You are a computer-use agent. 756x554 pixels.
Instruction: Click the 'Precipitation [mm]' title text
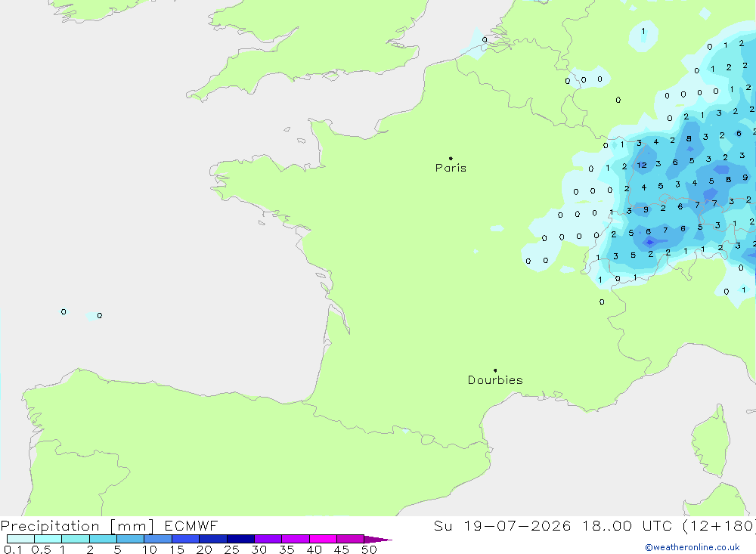77,526
